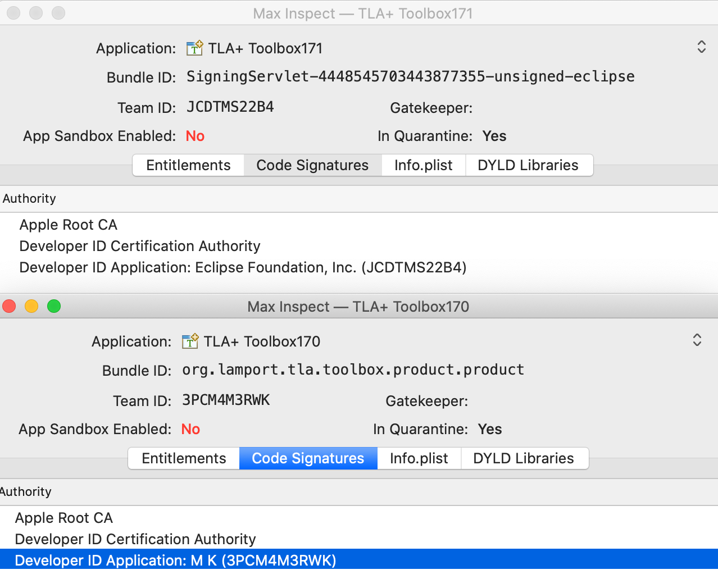
Task: Select Apple Root CA in the Toolbox171 authority list
Action: tap(68, 225)
